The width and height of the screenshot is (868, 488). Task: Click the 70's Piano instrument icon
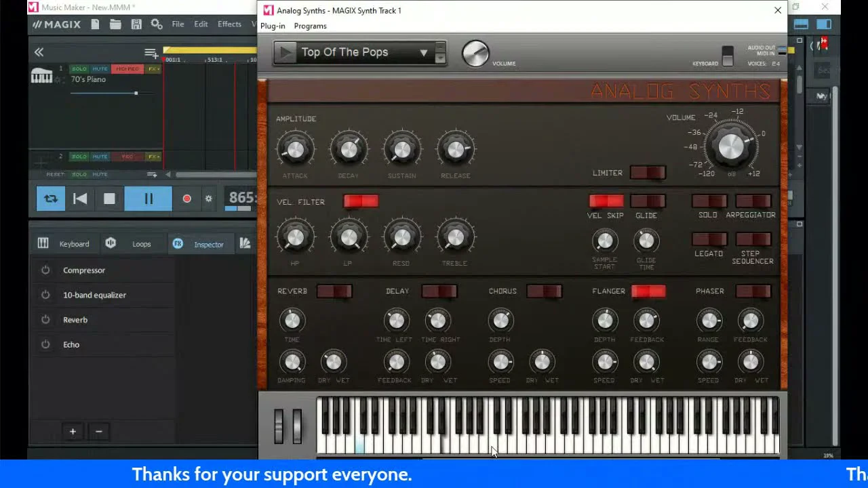41,77
